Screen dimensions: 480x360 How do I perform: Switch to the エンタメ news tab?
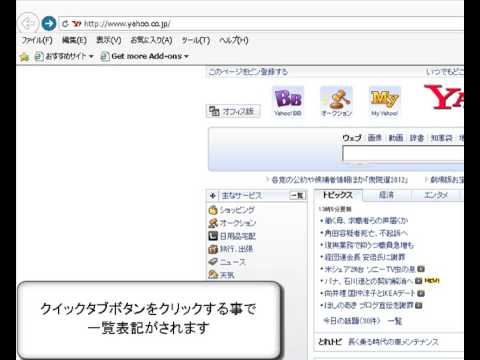click(436, 195)
